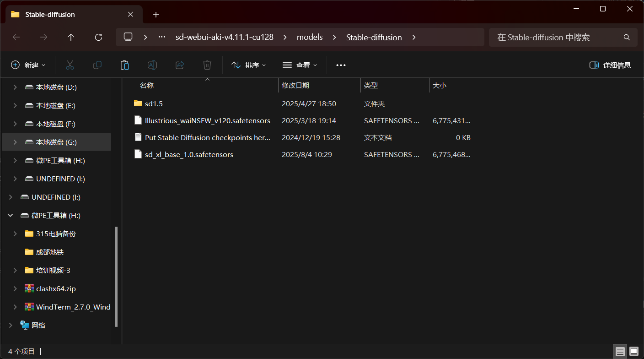Click the 0 KB size cell
The image size is (644, 359).
[x=463, y=137]
